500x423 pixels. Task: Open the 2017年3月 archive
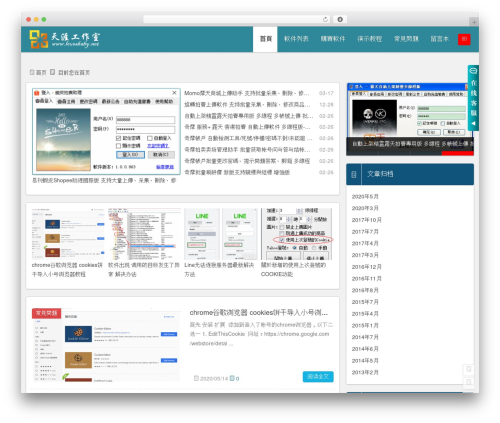[365, 255]
